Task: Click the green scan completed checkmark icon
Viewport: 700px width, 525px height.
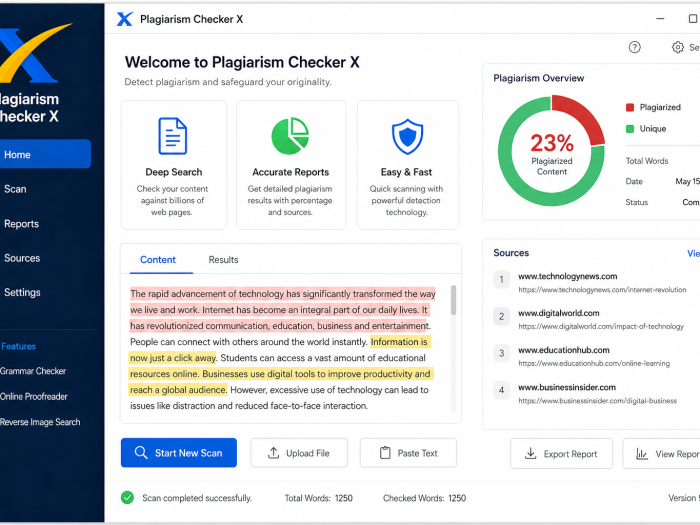Action: [x=127, y=497]
